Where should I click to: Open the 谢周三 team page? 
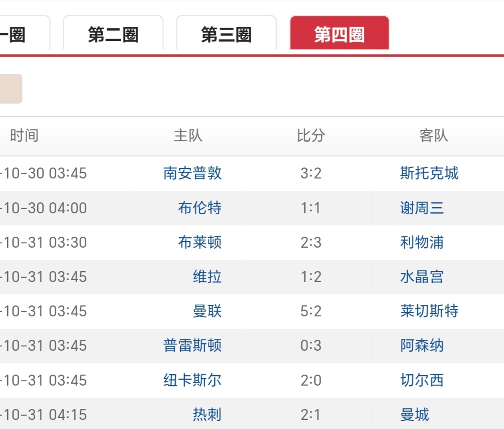[422, 208]
